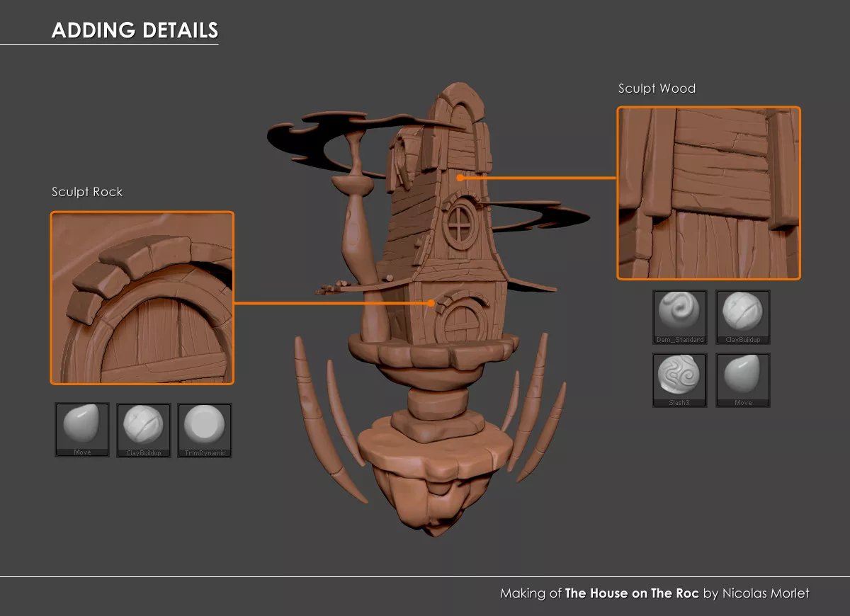Click the Sculpt Wood label text
850x616 pixels.
coord(657,89)
